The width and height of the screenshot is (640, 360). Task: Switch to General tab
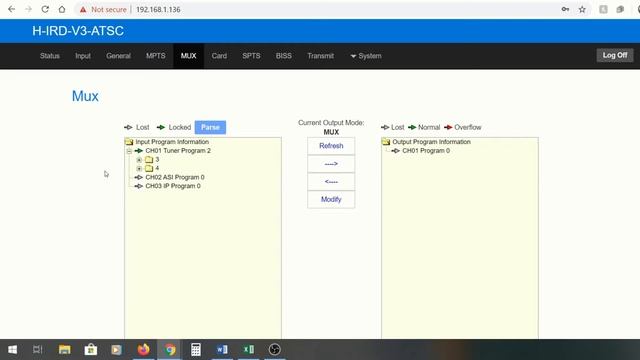click(x=118, y=56)
